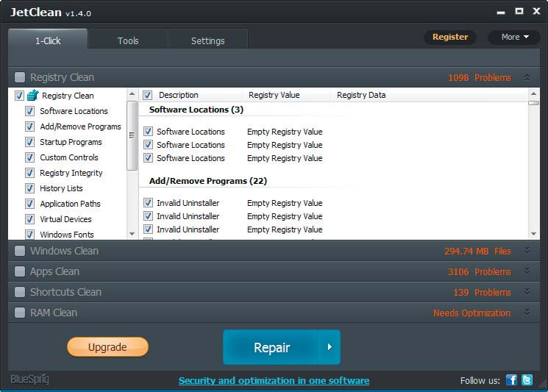Select the Software Locations (3) group header

[196, 110]
